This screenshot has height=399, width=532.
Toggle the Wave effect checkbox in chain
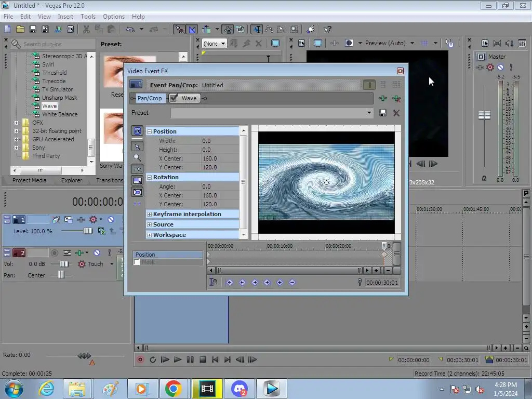(x=174, y=98)
